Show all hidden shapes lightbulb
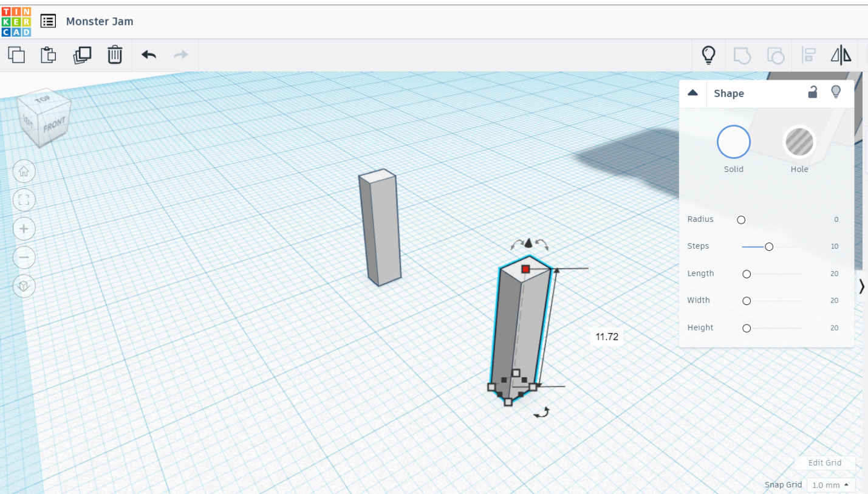Image resolution: width=868 pixels, height=494 pixels. [x=708, y=55]
